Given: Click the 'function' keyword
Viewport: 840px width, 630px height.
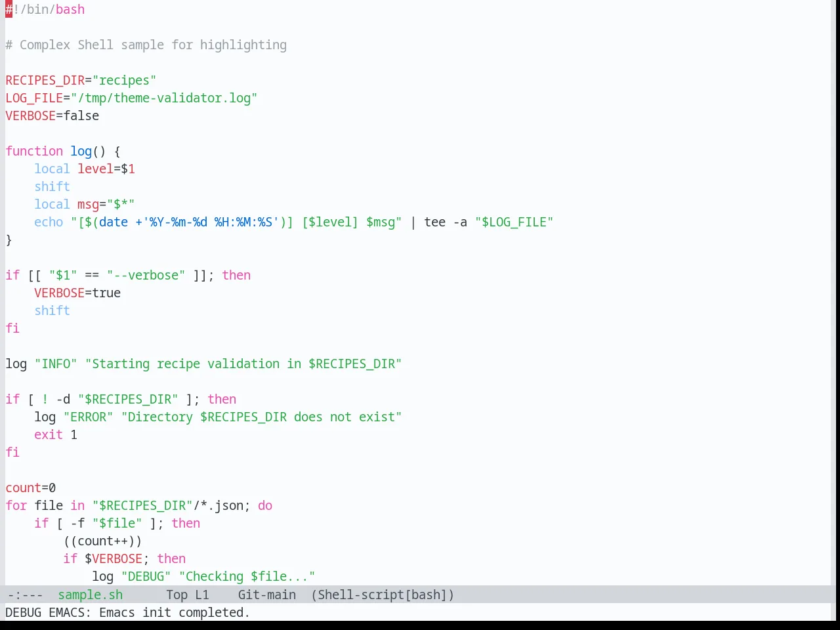Looking at the screenshot, I should 34,152.
